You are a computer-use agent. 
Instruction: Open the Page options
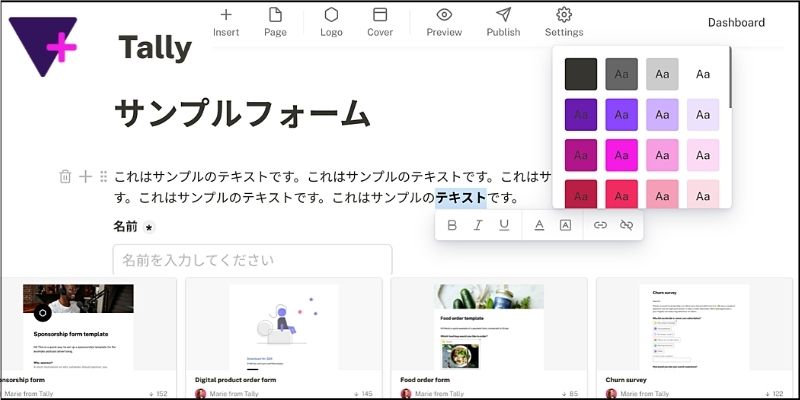[275, 23]
